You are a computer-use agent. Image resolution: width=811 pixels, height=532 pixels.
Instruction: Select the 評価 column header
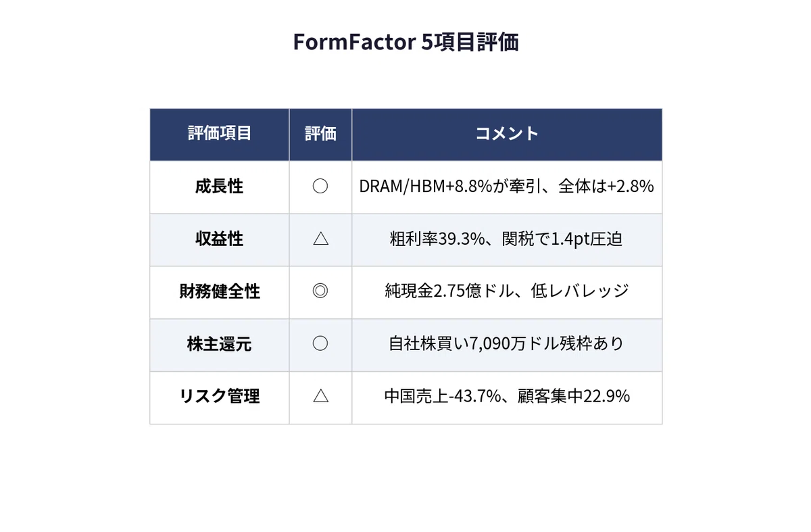pyautogui.click(x=320, y=135)
